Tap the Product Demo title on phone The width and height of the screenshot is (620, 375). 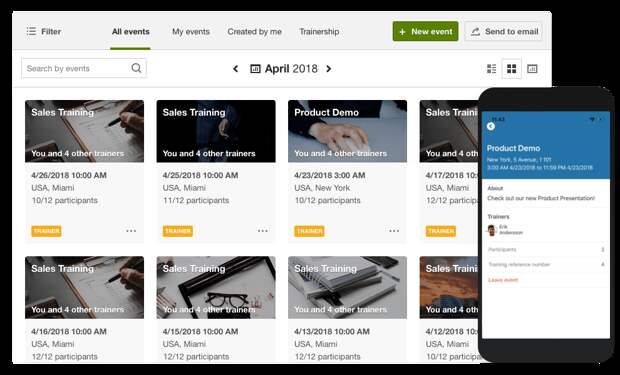point(513,148)
